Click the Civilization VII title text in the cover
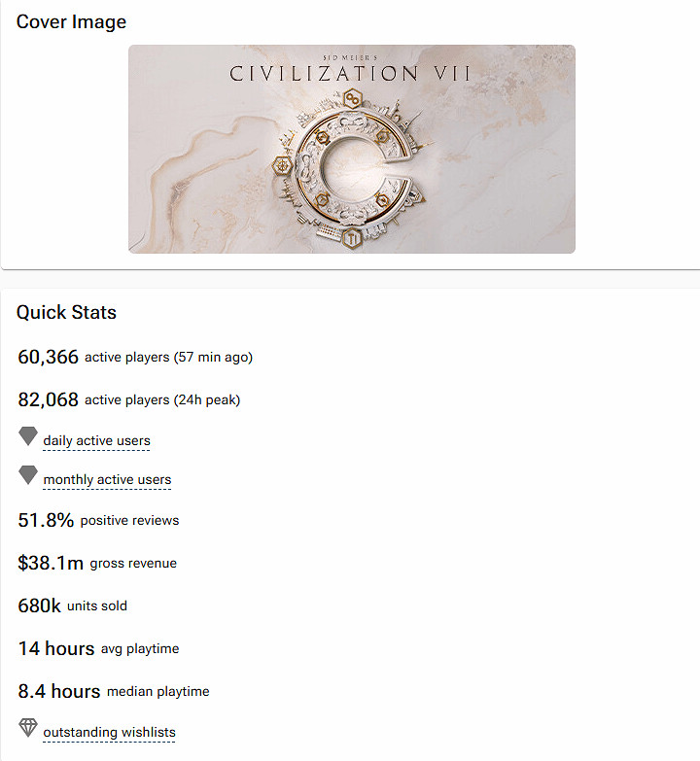The height and width of the screenshot is (761, 700). click(x=351, y=74)
